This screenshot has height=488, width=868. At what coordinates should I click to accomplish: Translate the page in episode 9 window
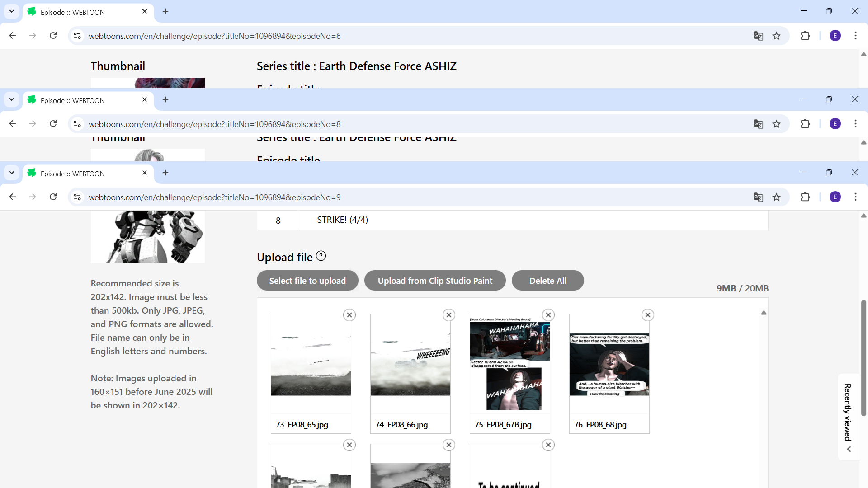(758, 197)
